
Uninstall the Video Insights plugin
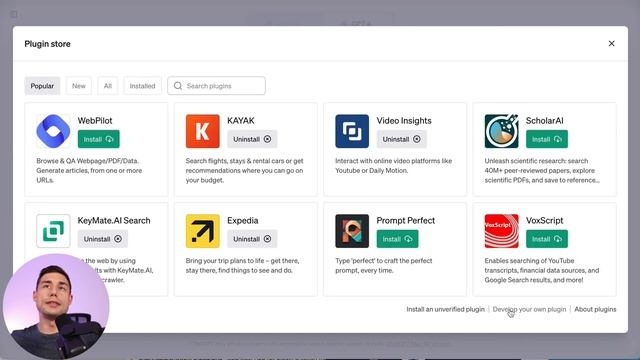coord(402,139)
